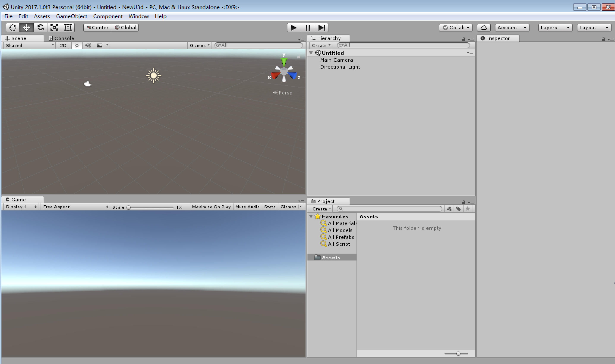
Task: Enable Maximize On Play
Action: (211, 207)
